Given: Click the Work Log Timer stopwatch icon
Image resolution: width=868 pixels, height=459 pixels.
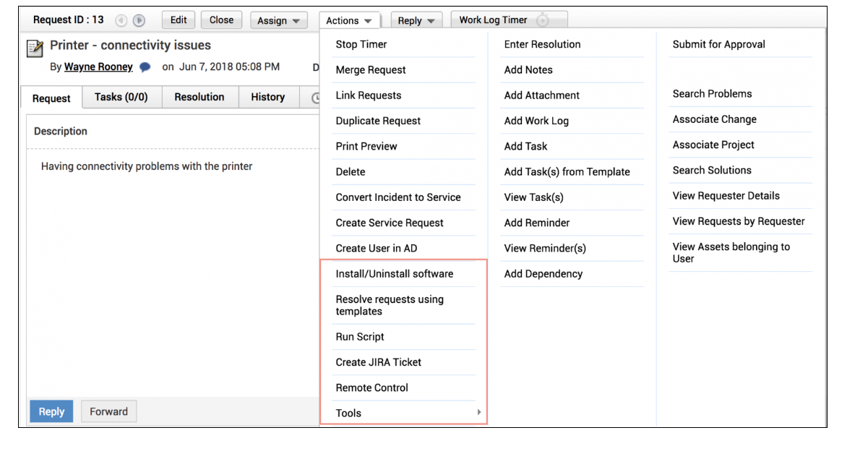Looking at the screenshot, I should 543,21.
